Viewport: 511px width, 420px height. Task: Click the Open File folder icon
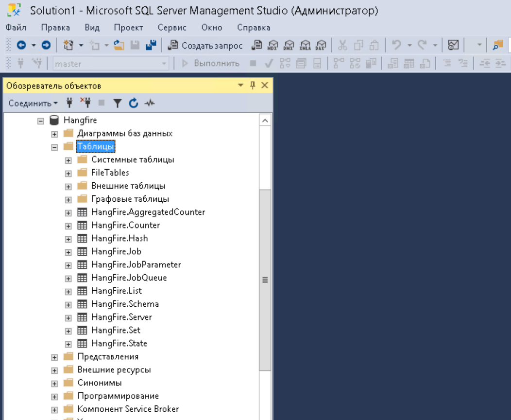click(119, 45)
